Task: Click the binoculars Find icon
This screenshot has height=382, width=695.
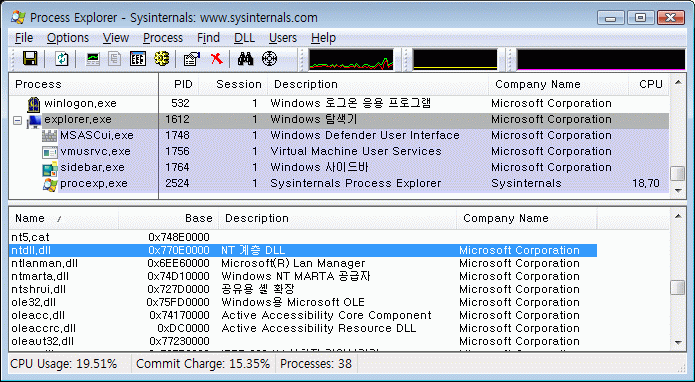Action: click(x=245, y=58)
